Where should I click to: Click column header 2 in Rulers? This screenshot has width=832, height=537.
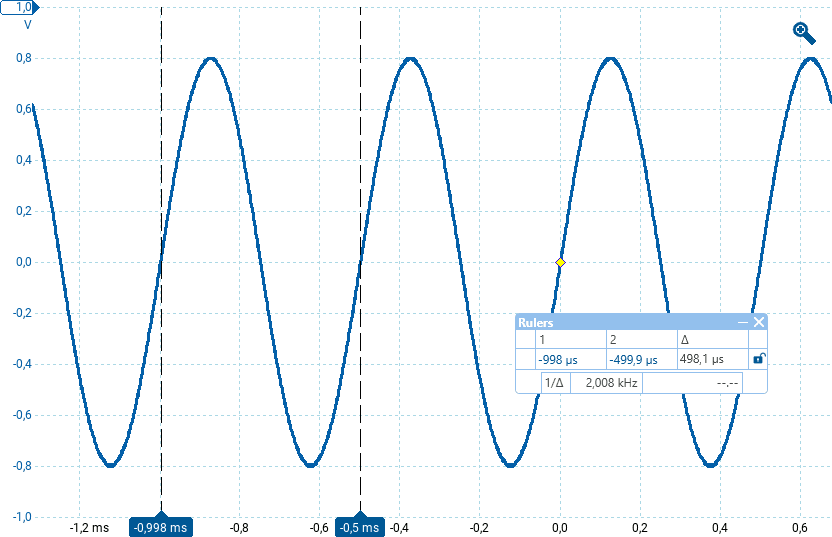(x=613, y=340)
